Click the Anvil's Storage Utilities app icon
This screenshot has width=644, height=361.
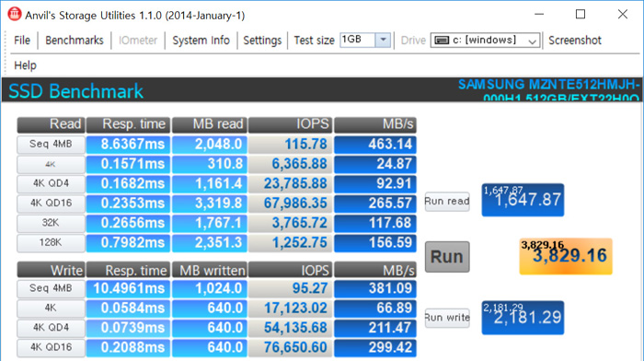tap(15, 14)
